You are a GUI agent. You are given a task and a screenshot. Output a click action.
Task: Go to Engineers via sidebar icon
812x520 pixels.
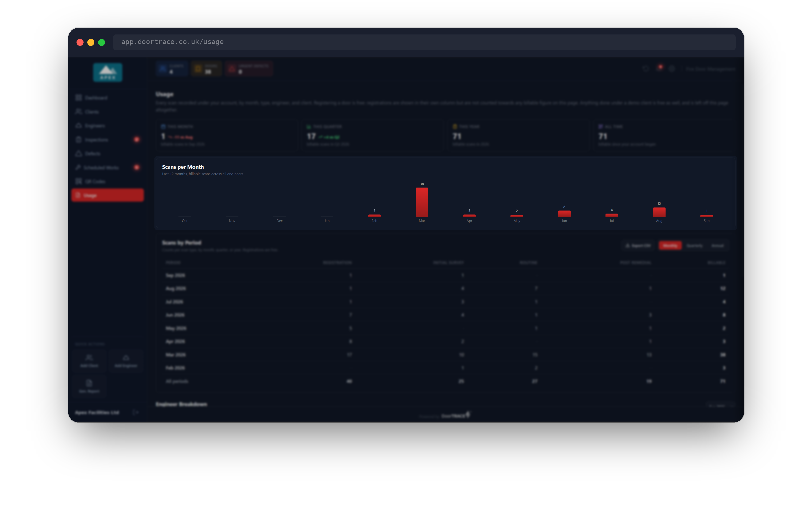click(78, 126)
